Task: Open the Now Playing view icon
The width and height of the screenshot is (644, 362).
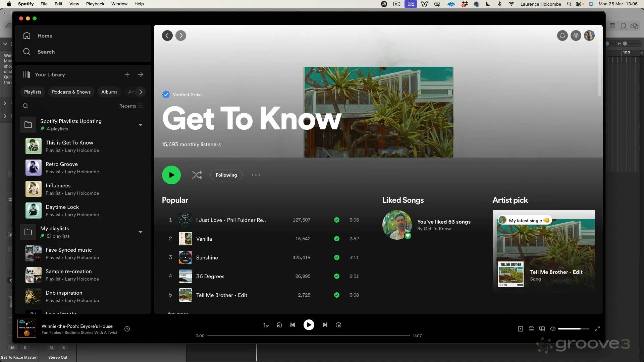Action: 521,329
